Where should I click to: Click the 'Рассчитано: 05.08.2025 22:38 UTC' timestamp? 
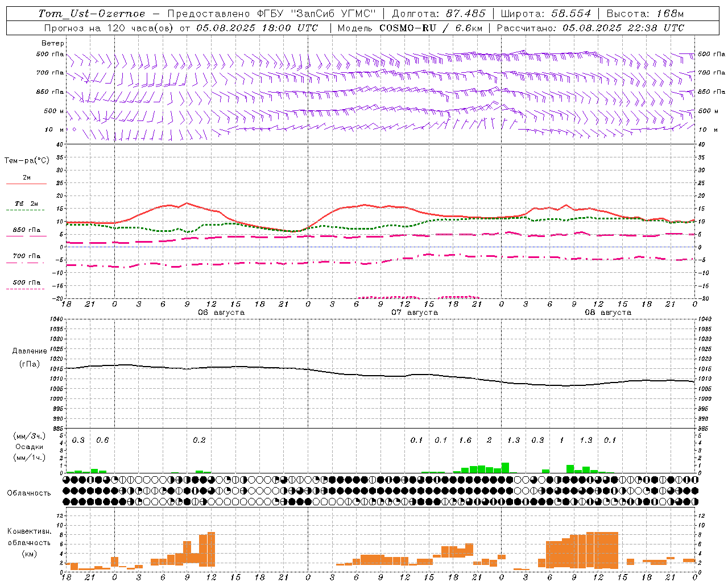590,28
